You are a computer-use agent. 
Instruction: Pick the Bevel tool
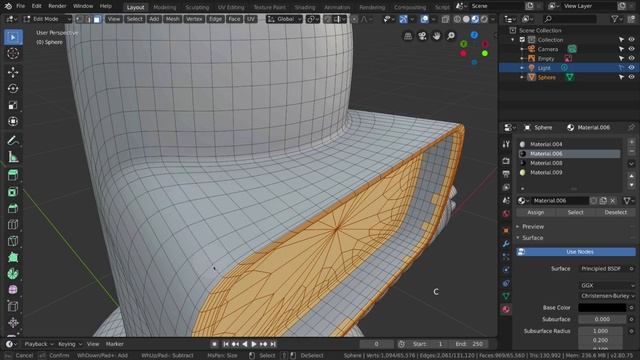tap(13, 208)
